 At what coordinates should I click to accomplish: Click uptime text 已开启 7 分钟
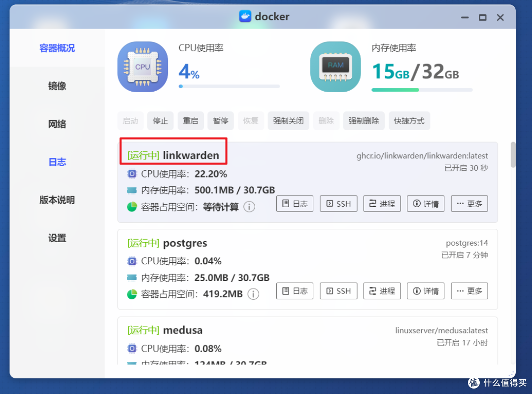(465, 255)
